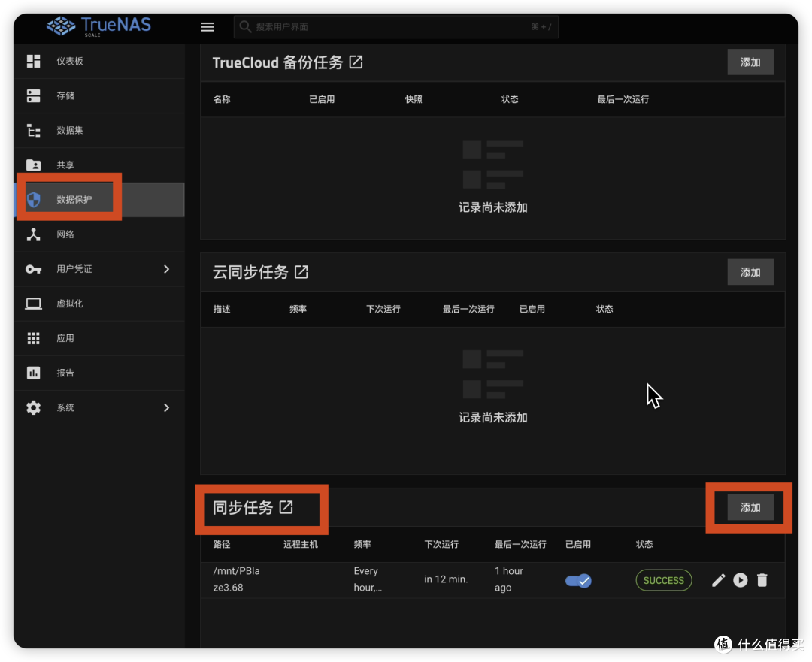Viewport: 812px width, 662px height.
Task: Toggle the hamburger sidebar menu icon
Action: 208,27
